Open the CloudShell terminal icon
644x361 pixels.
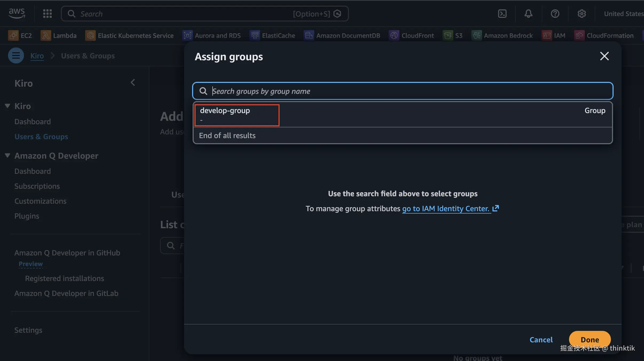[x=502, y=14]
